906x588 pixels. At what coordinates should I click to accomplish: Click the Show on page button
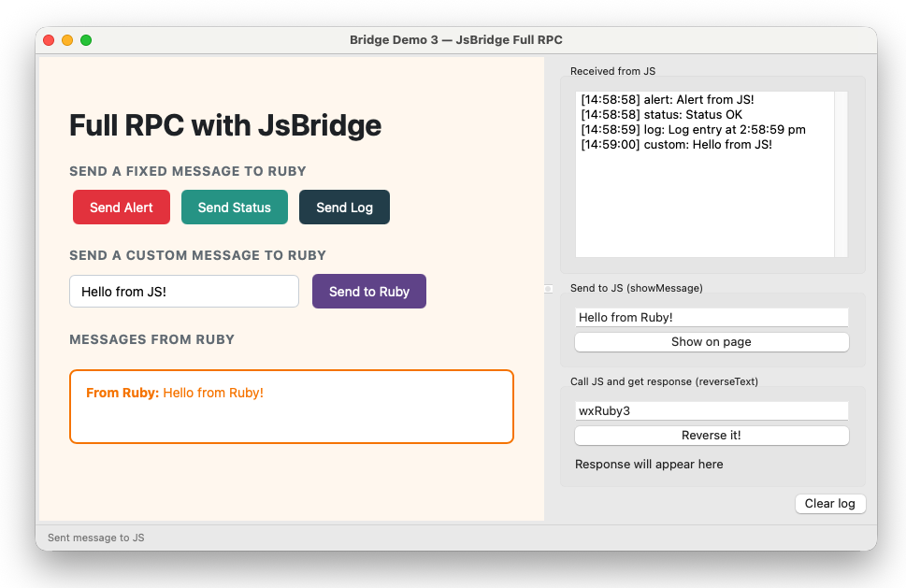point(711,342)
